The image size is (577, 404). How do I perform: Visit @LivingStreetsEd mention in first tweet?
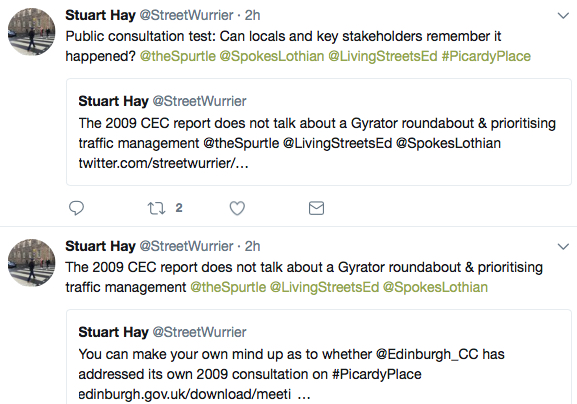point(383,56)
